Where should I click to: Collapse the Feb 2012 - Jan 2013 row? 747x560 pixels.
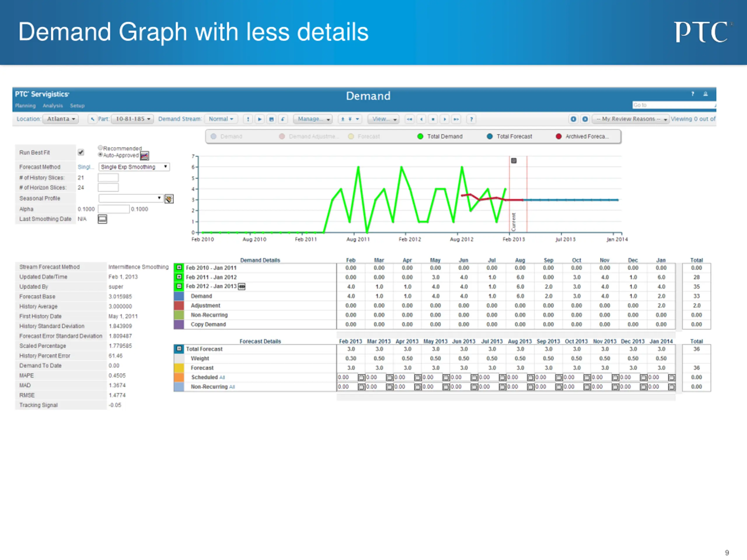pos(179,286)
